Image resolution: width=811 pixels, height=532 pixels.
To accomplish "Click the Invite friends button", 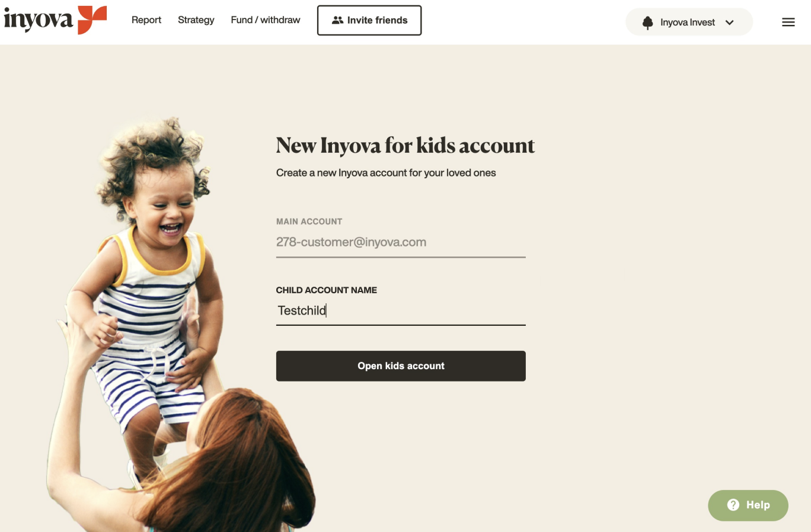I will [369, 20].
